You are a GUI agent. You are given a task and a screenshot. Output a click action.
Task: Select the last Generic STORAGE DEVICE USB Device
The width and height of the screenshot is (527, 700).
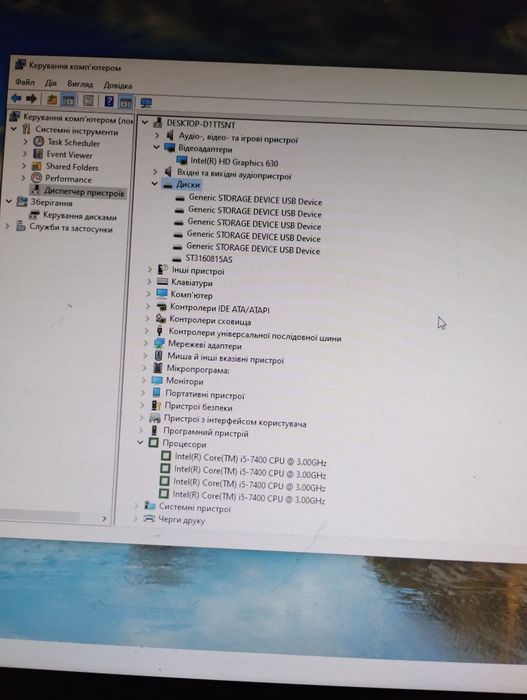pyautogui.click(x=253, y=248)
